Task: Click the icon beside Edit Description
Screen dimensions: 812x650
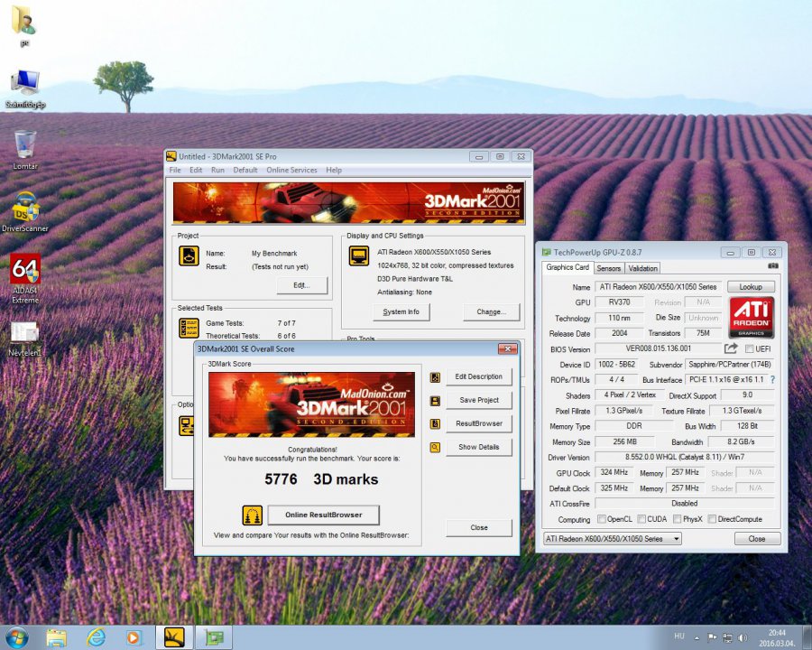Action: click(x=435, y=377)
